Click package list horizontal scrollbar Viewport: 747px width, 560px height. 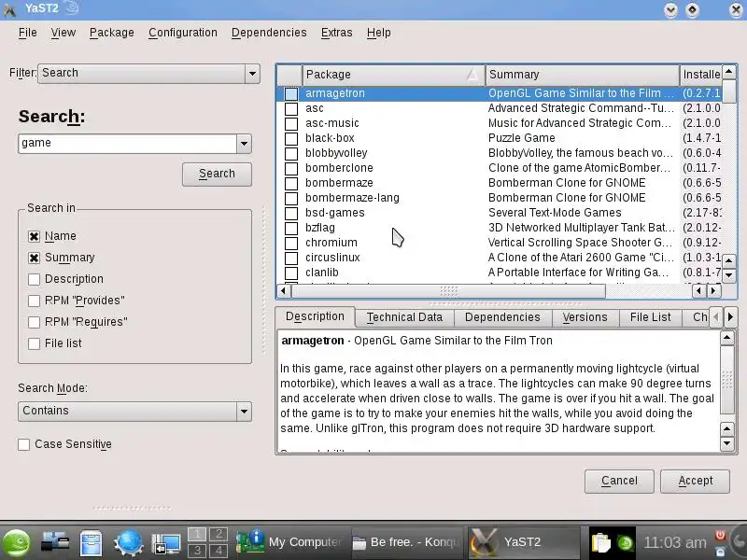point(448,291)
